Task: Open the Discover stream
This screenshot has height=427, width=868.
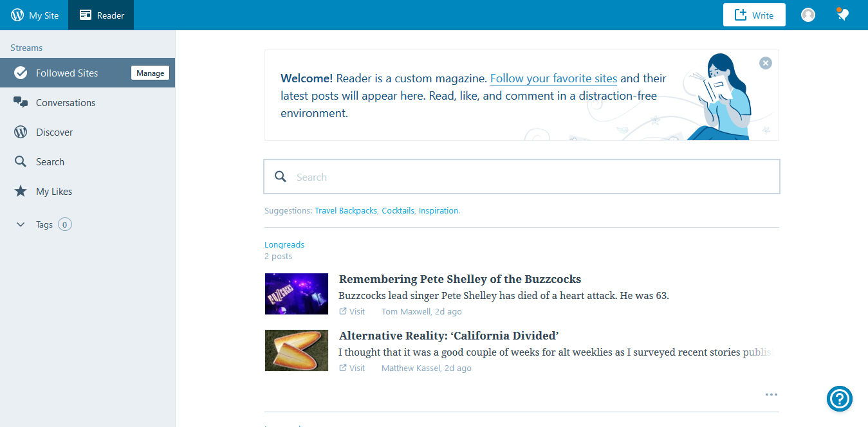Action: click(x=55, y=132)
